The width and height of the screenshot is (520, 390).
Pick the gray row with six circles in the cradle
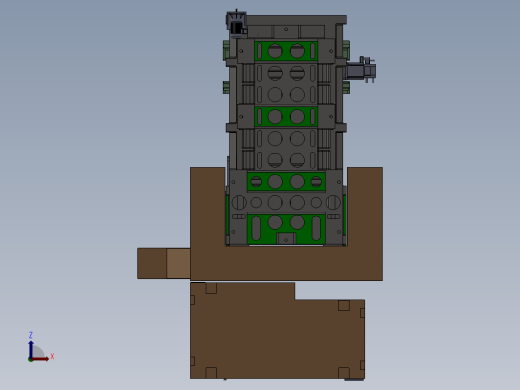286,202
